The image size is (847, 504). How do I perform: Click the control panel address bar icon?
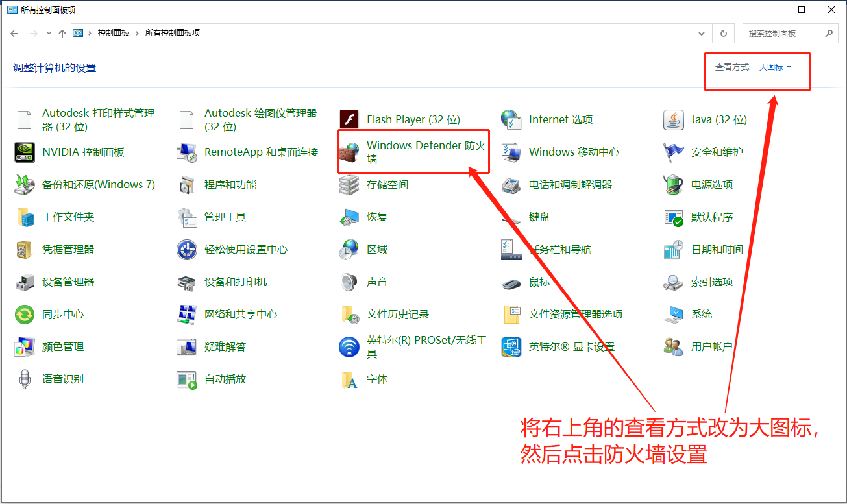point(78,33)
